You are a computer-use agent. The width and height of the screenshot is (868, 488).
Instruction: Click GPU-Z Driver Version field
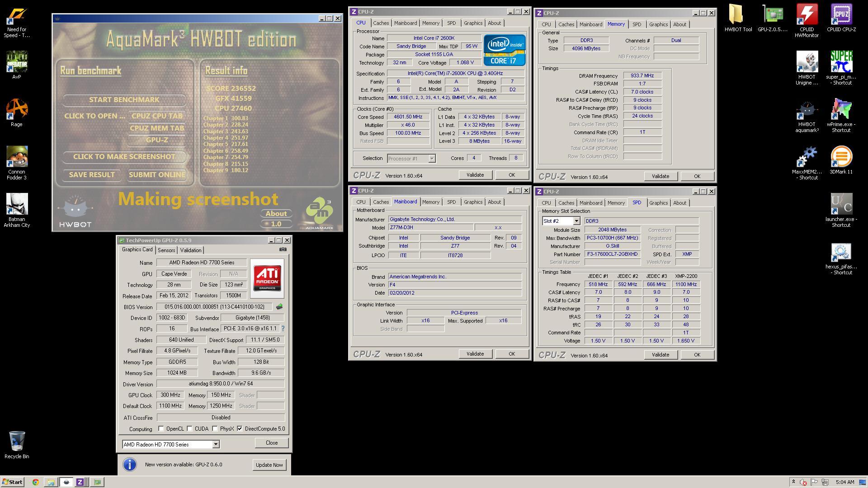221,384
